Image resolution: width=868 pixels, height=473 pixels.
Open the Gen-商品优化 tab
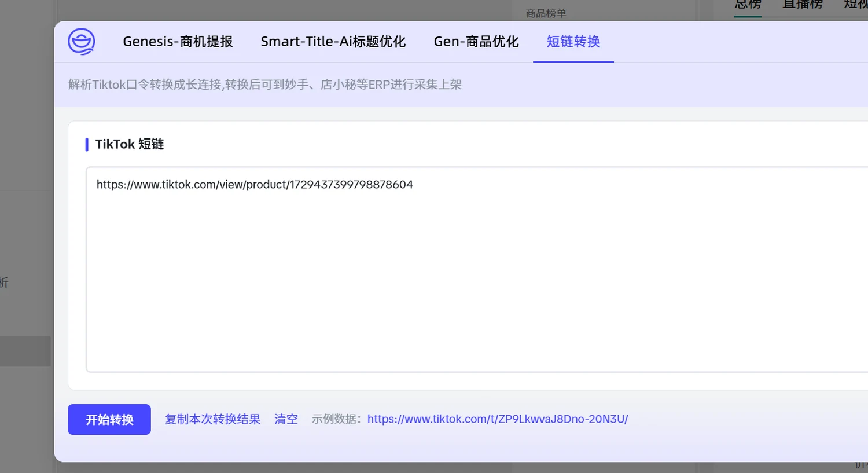tap(476, 42)
